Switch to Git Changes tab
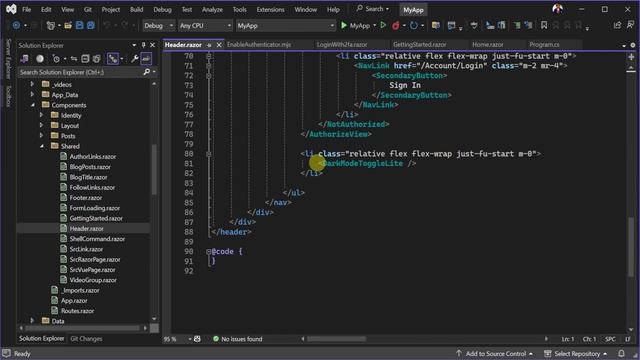Viewport: 640px width, 360px height. (x=86, y=339)
